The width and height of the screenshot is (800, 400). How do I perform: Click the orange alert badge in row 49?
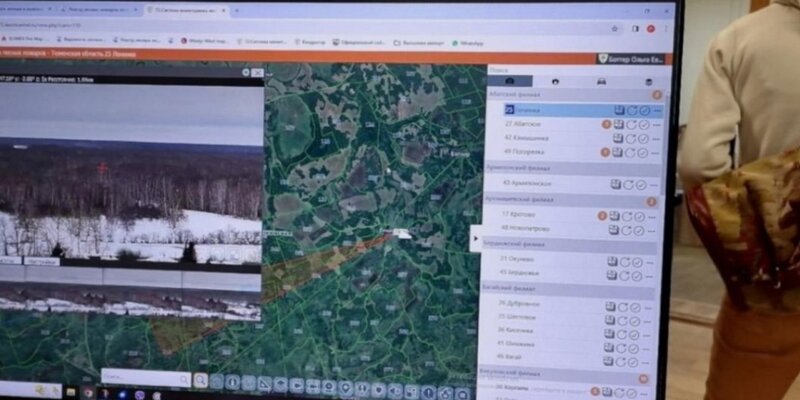tap(605, 152)
